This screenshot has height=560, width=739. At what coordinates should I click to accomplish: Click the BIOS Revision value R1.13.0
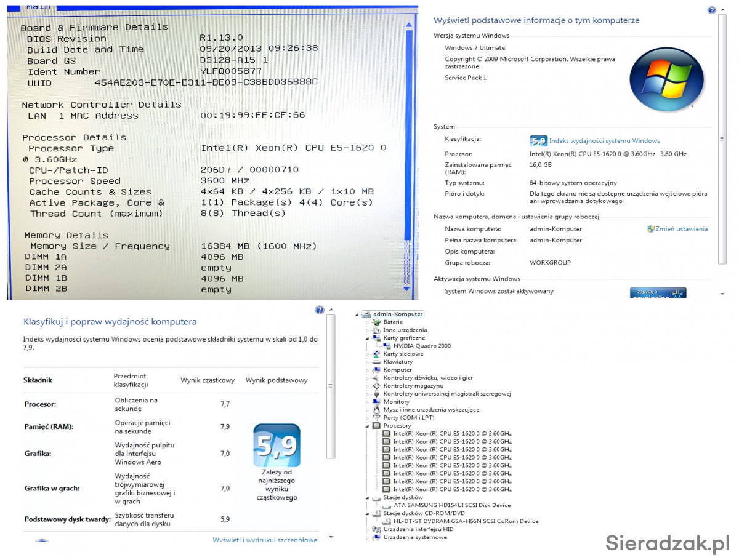tap(222, 38)
